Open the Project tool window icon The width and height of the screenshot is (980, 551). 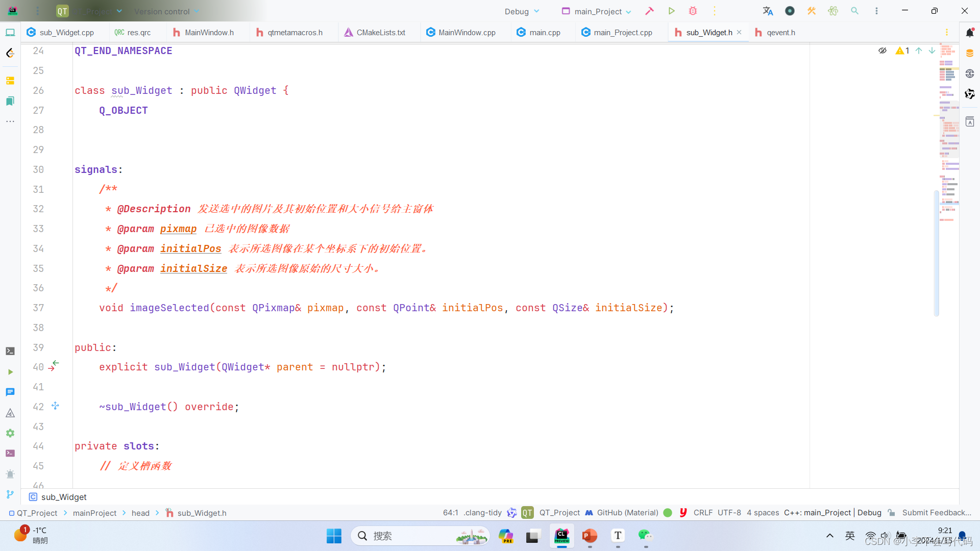point(10,32)
